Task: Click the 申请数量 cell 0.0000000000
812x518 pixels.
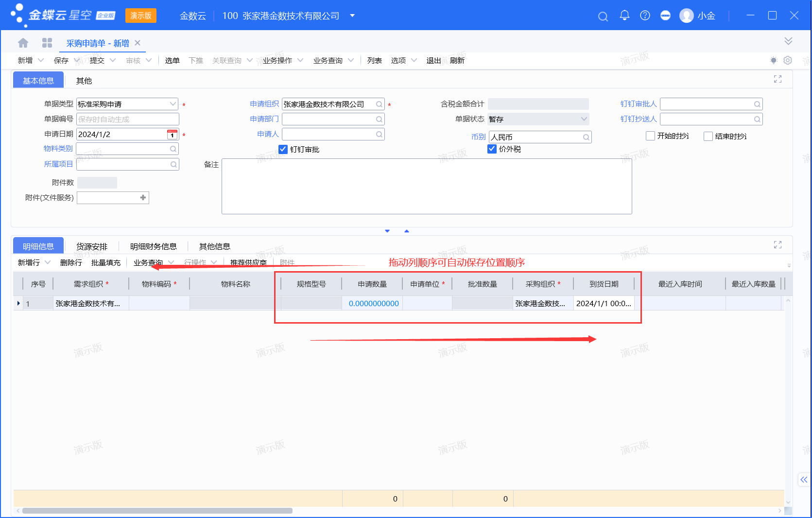Action: (x=373, y=303)
